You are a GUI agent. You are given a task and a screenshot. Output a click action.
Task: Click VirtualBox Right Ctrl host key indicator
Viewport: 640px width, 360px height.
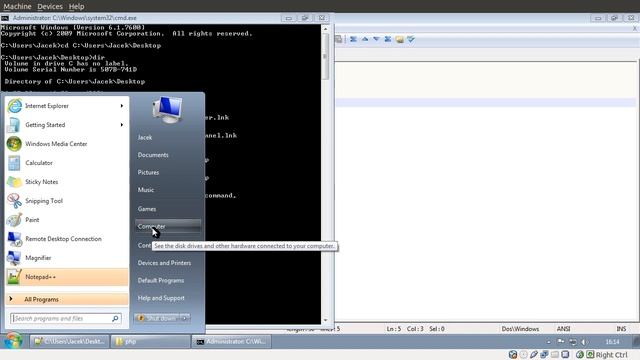tap(611, 355)
